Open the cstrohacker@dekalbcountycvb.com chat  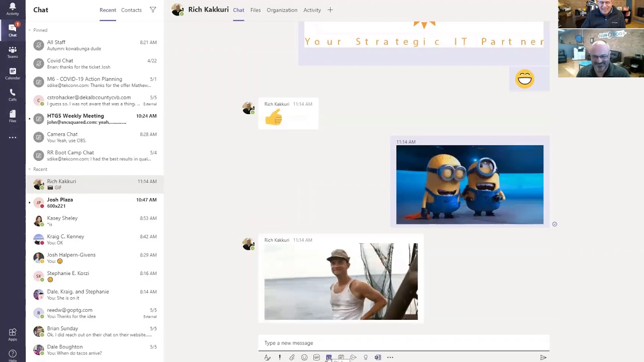click(95, 101)
